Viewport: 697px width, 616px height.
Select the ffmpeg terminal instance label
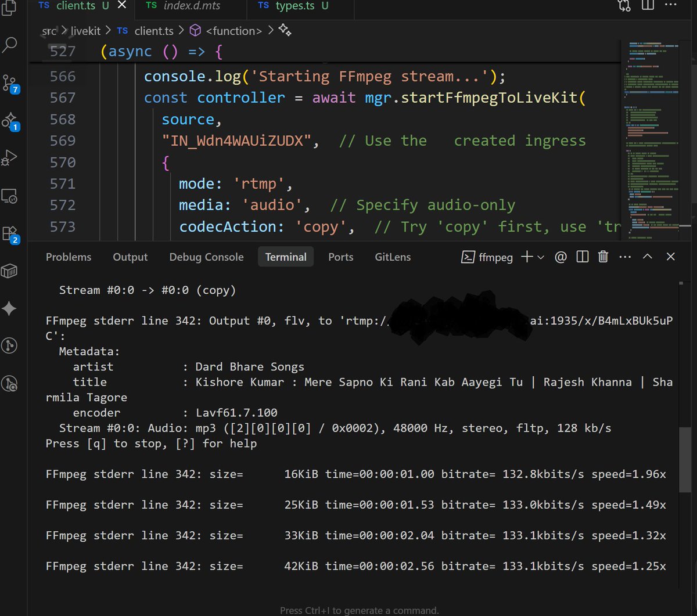487,257
